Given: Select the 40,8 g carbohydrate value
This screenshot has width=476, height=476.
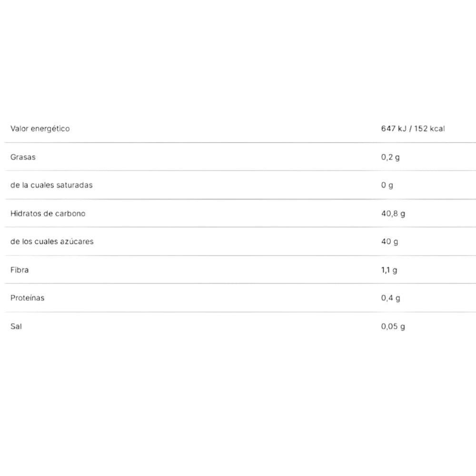Looking at the screenshot, I should tap(393, 213).
